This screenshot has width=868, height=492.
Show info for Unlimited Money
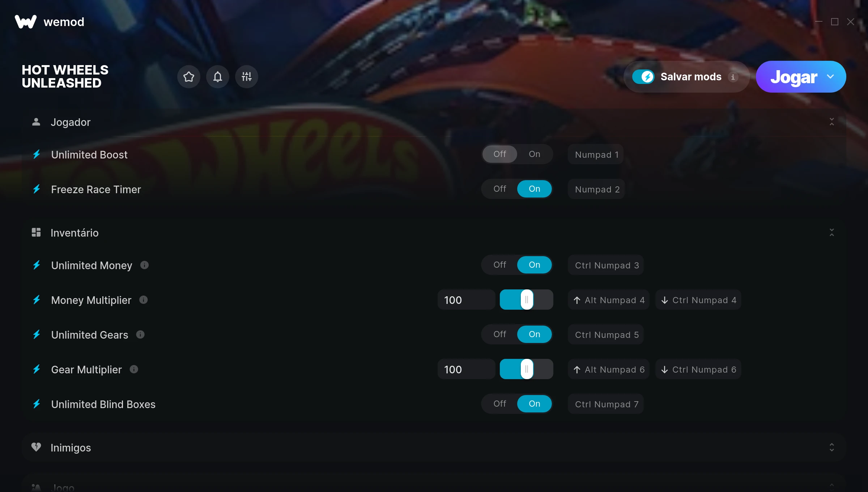point(144,265)
